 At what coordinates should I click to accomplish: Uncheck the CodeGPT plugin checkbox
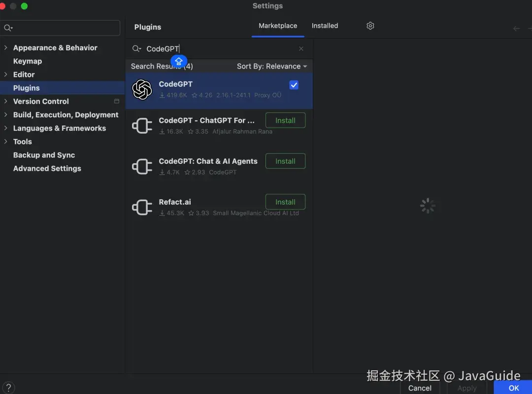tap(294, 85)
